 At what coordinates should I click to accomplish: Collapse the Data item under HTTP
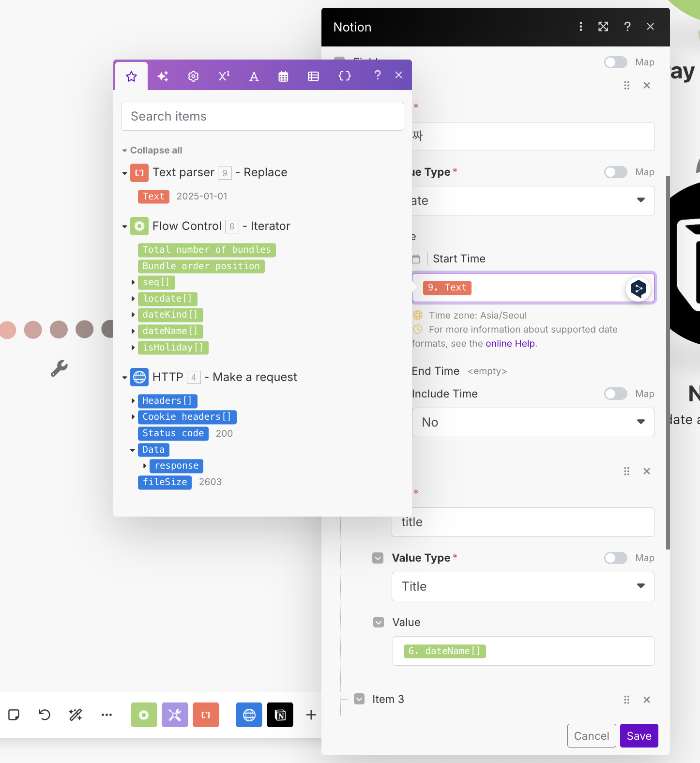click(x=133, y=450)
